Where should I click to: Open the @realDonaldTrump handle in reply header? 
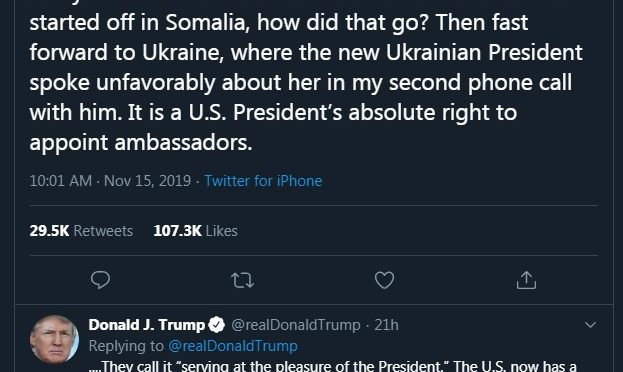(x=296, y=325)
